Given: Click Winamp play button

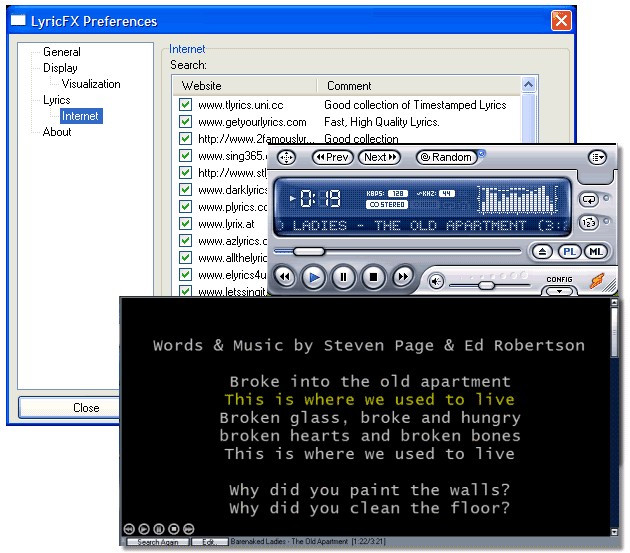Looking at the screenshot, I should point(314,277).
